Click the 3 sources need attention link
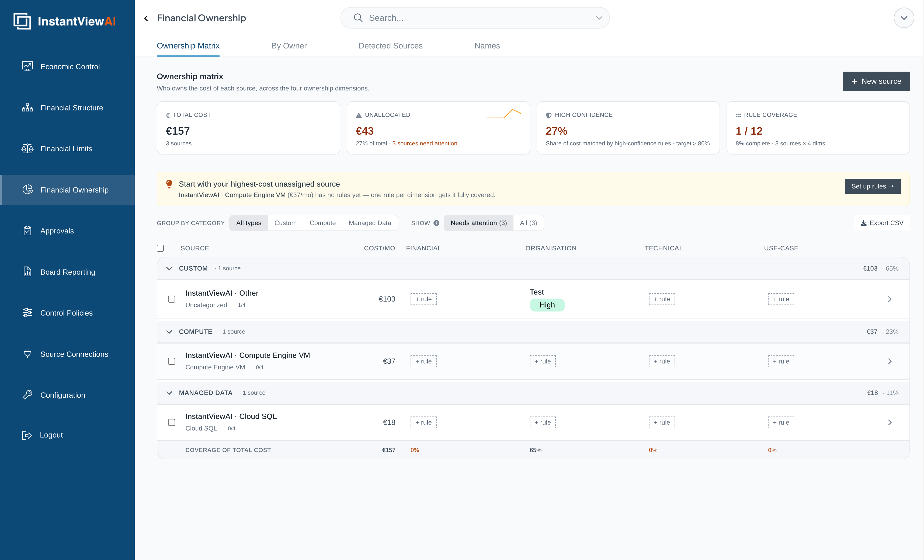Screen dimensions: 924x560 [x=425, y=143]
